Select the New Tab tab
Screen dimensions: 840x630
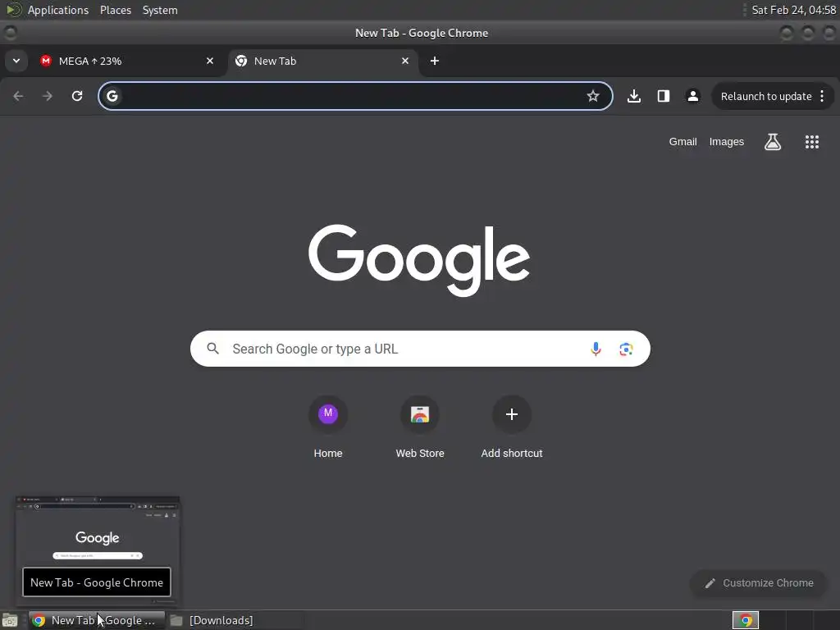coord(323,61)
